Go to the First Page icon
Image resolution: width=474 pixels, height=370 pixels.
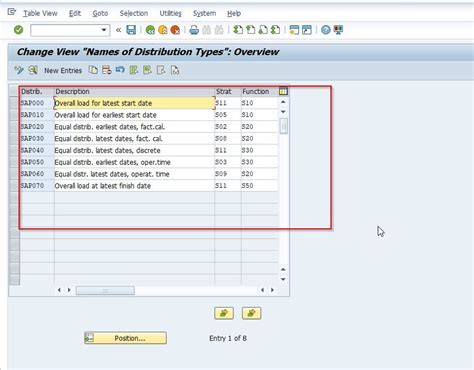(x=238, y=30)
